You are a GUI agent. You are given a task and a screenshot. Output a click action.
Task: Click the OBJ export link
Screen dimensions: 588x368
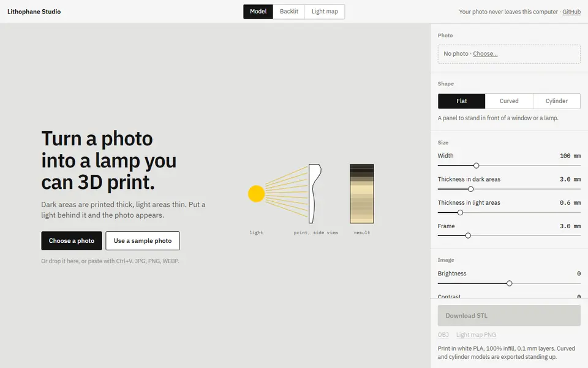[x=443, y=335]
